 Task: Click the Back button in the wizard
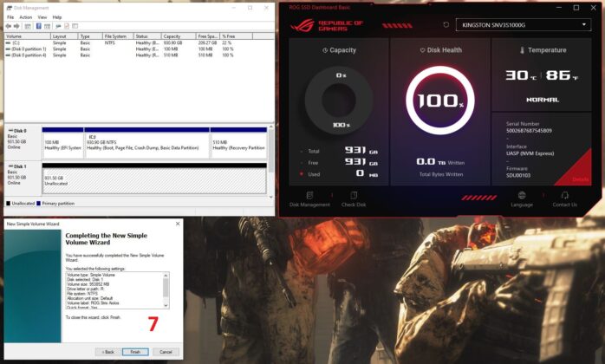point(107,352)
